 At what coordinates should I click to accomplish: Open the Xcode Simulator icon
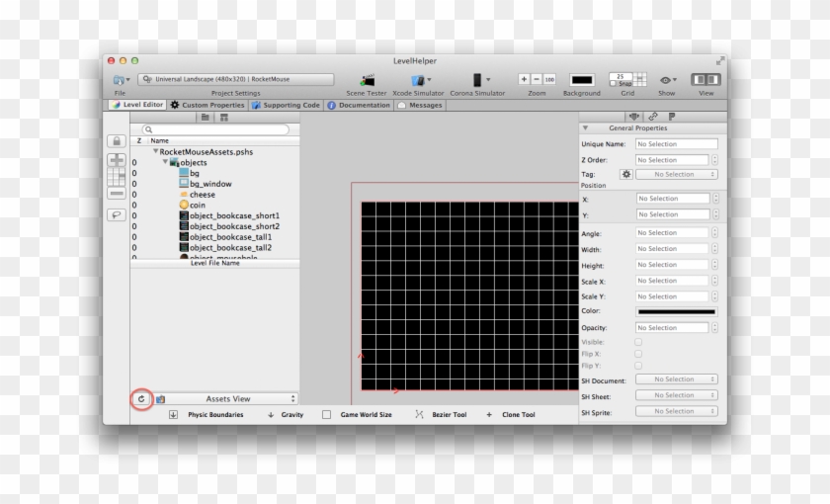coord(418,79)
